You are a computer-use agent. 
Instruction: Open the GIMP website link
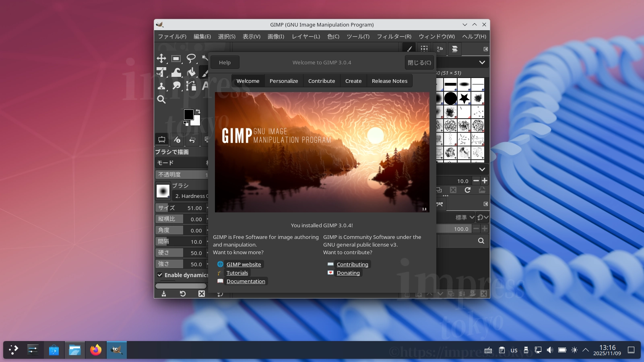(244, 264)
